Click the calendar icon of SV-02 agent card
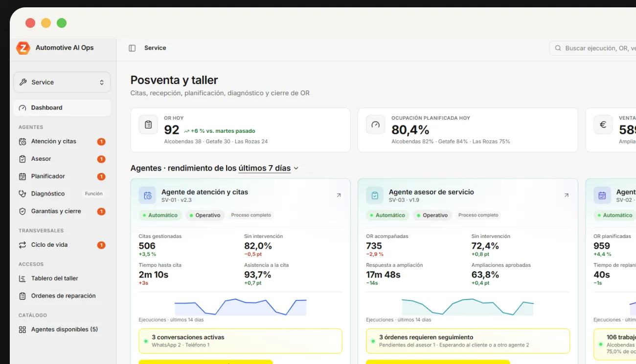The height and width of the screenshot is (364, 636). point(602,195)
